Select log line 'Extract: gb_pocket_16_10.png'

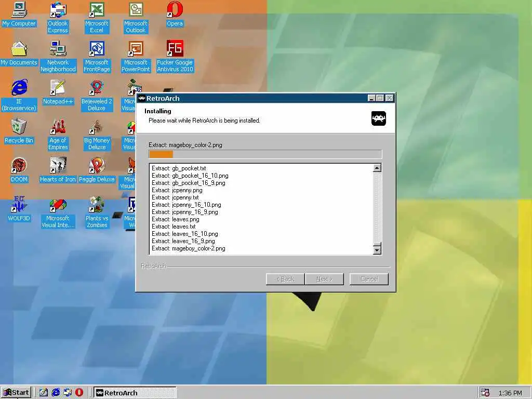tap(190, 176)
